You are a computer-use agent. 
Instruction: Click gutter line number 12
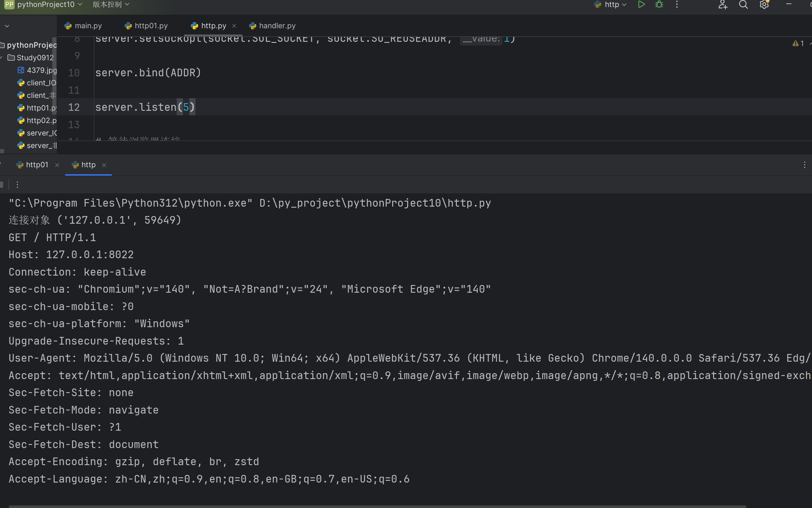pos(74,107)
